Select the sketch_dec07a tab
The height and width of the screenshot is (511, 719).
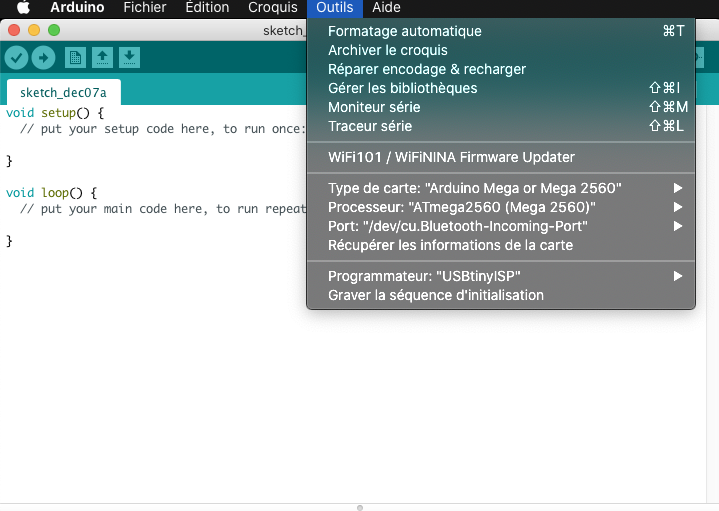pos(64,92)
